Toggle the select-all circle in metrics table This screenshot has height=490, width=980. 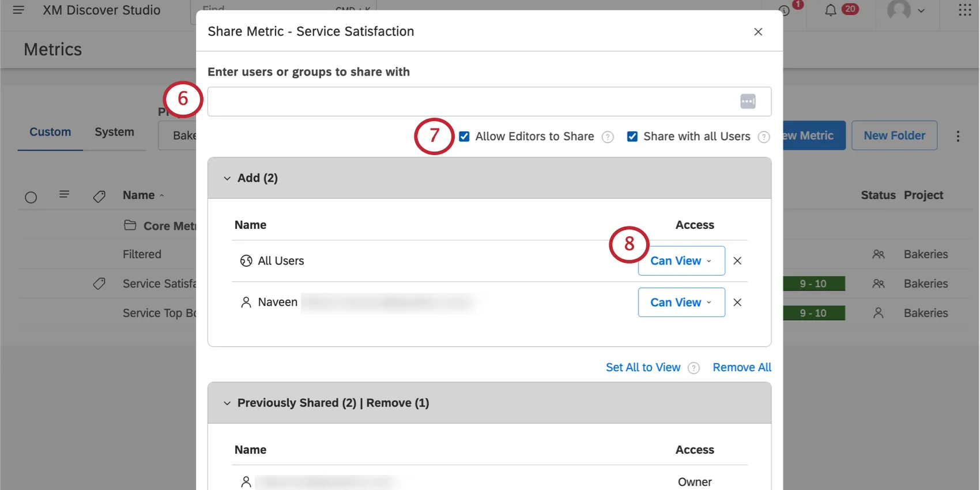31,198
